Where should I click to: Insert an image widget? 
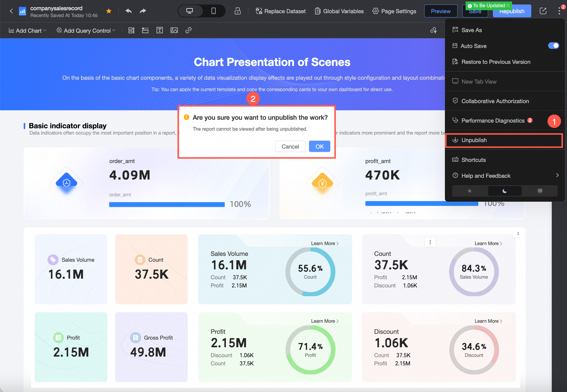(x=174, y=30)
